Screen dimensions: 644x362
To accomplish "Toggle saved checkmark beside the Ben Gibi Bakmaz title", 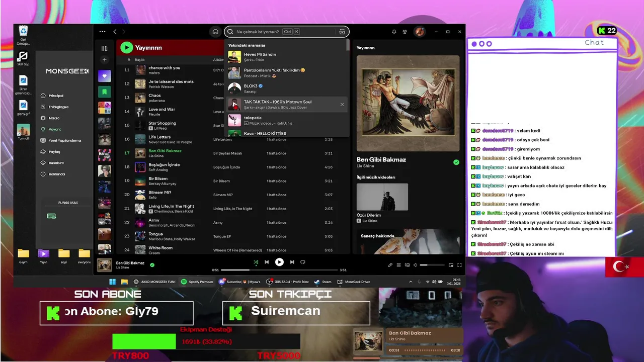I will pos(456,162).
